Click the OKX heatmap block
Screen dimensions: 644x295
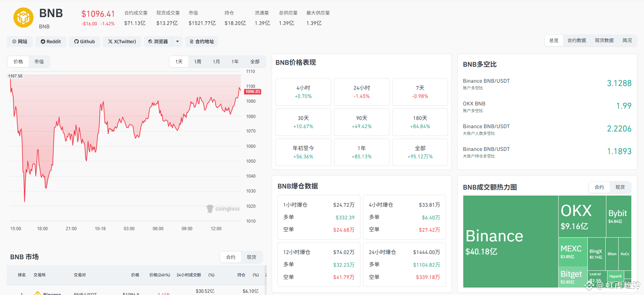point(582,216)
